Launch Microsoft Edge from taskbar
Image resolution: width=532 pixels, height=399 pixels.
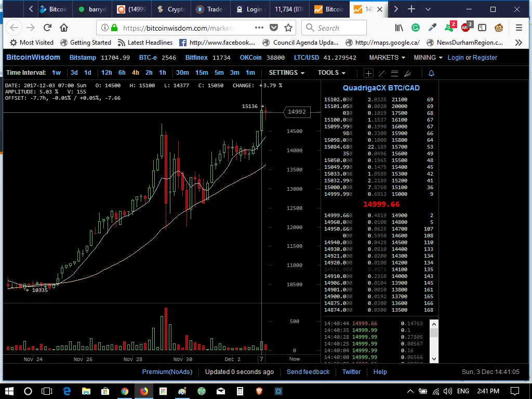(67, 391)
